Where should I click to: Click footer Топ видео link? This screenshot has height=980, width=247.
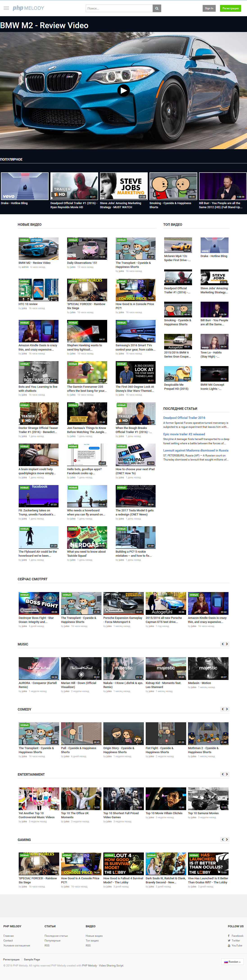(92, 940)
